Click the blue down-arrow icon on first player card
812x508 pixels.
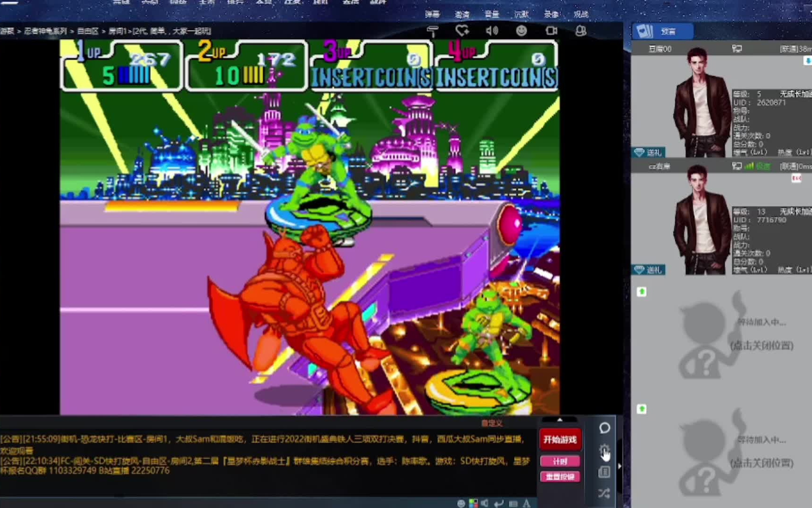point(808,61)
